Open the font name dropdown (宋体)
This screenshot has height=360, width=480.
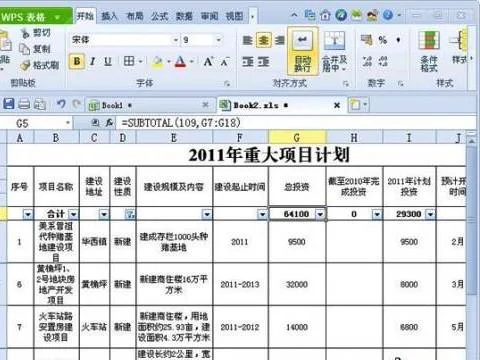click(176, 40)
